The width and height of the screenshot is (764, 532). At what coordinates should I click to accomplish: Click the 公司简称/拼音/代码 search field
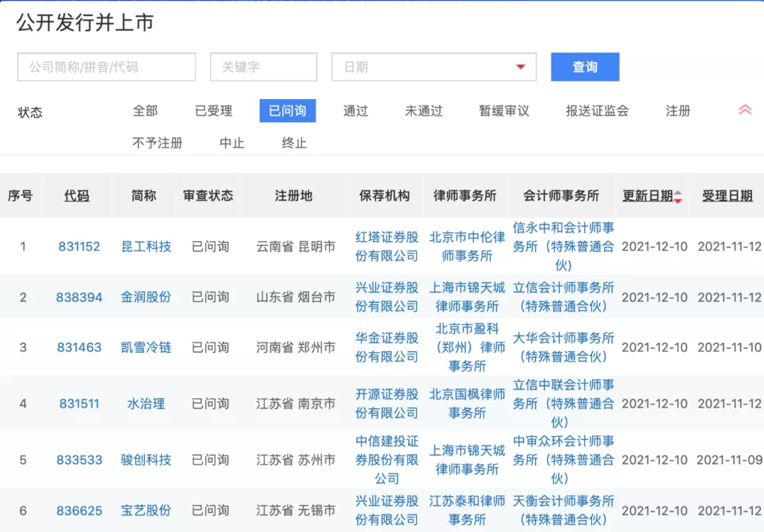click(x=106, y=66)
